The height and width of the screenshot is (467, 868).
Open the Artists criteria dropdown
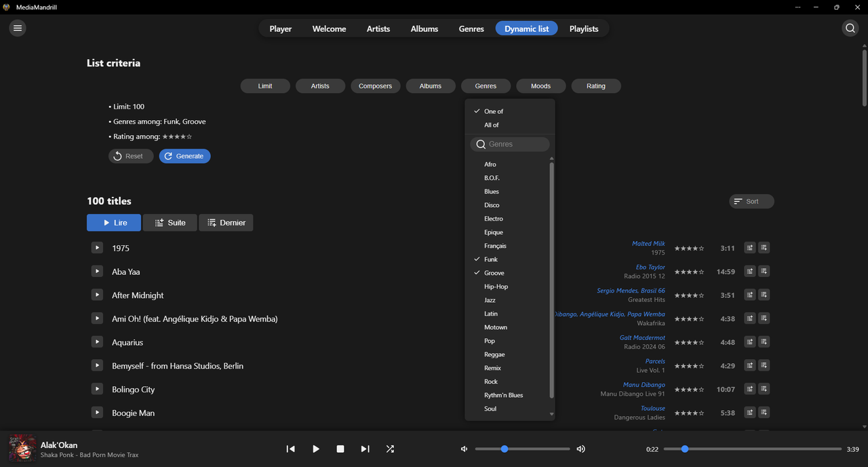320,86
